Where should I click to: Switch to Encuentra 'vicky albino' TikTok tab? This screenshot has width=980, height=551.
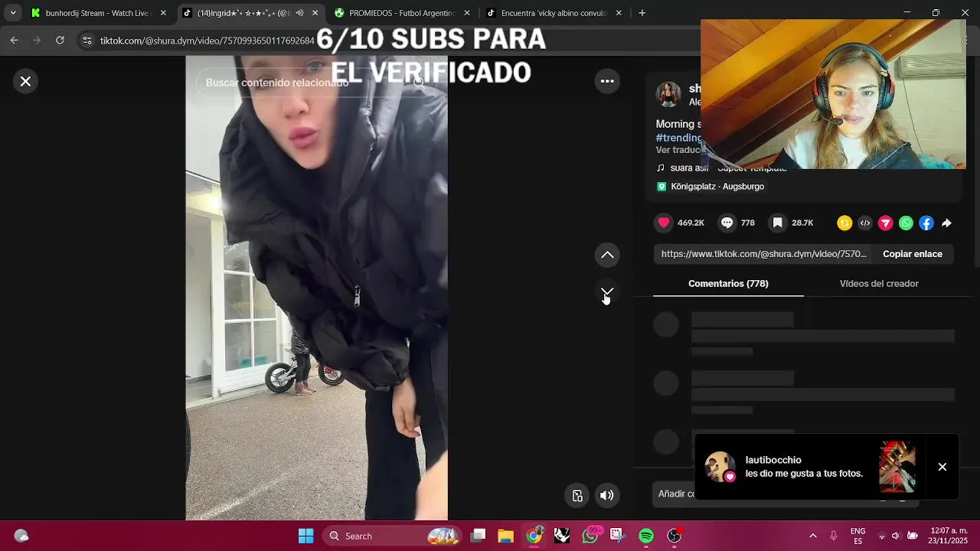point(554,13)
